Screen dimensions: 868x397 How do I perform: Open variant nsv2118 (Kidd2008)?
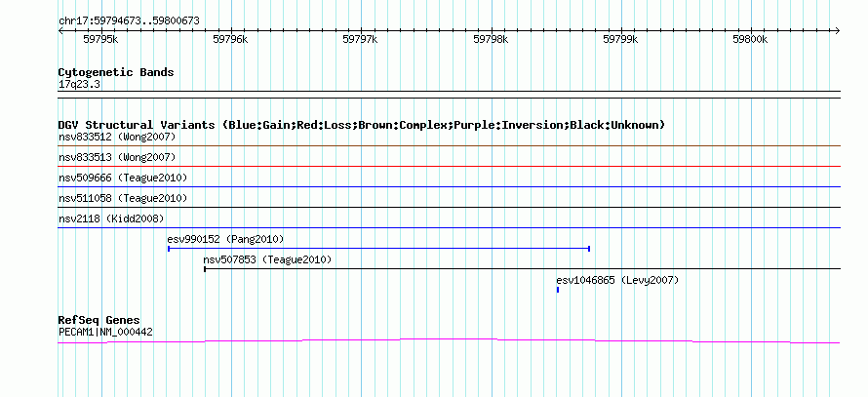click(111, 218)
